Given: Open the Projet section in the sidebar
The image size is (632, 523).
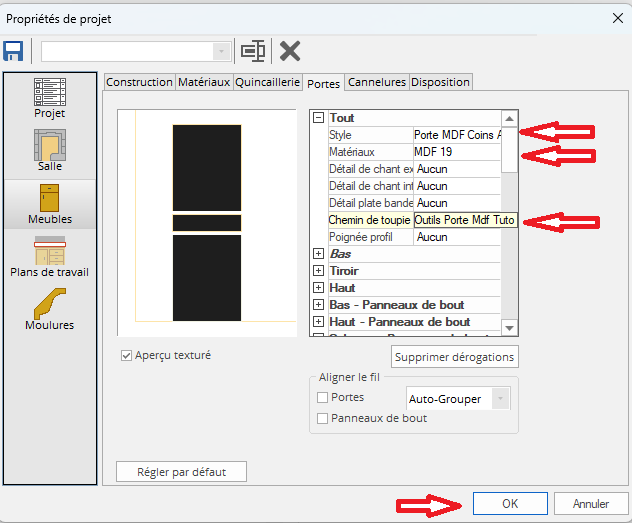Looking at the screenshot, I should [x=50, y=98].
